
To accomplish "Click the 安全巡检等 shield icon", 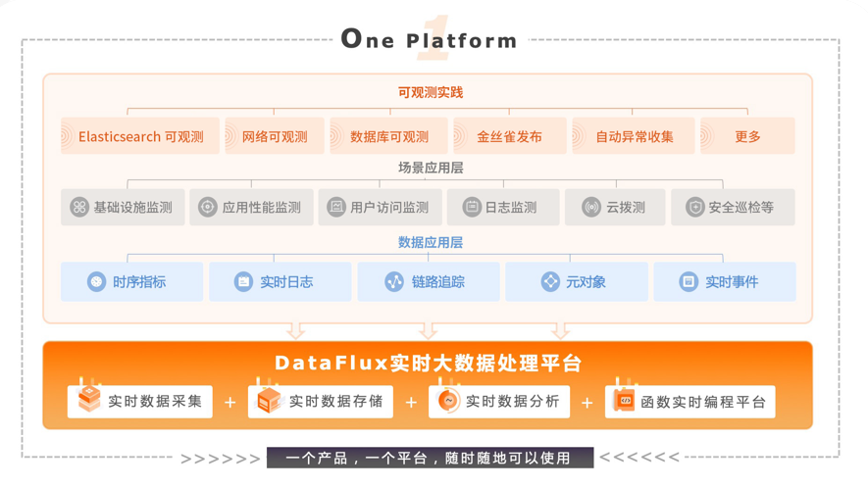I will [694, 207].
